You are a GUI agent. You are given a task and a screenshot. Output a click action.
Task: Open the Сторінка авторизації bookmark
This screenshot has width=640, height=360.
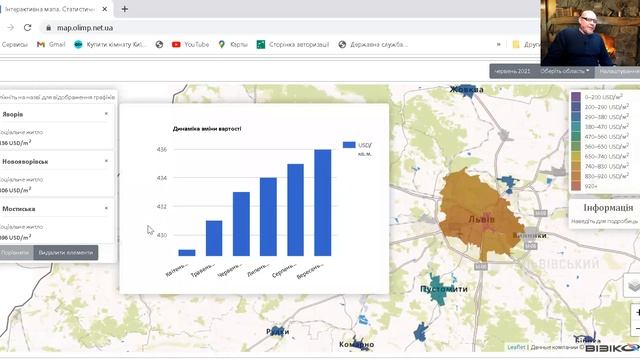tap(293, 44)
